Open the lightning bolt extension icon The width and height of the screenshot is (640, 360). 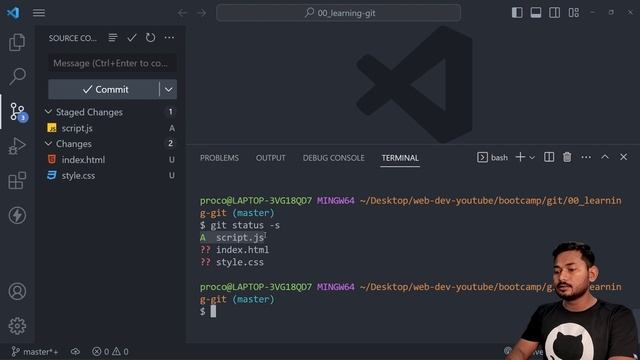tap(17, 215)
